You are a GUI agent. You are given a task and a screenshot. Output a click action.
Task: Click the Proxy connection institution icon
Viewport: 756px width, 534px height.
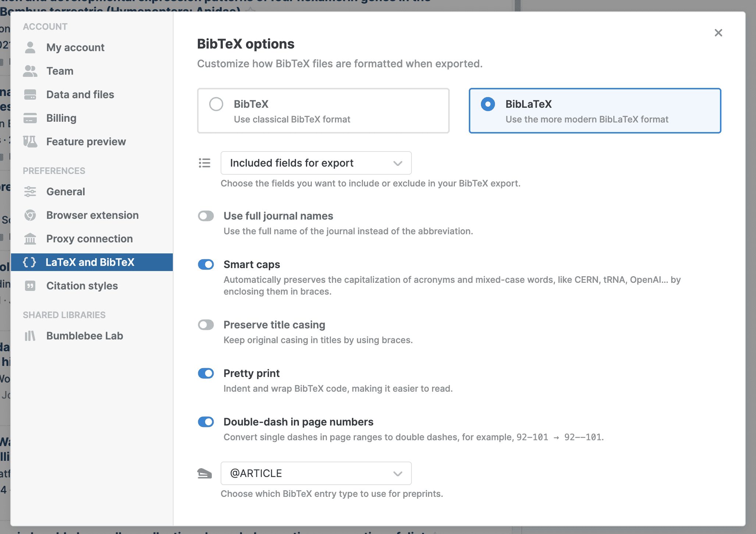30,239
